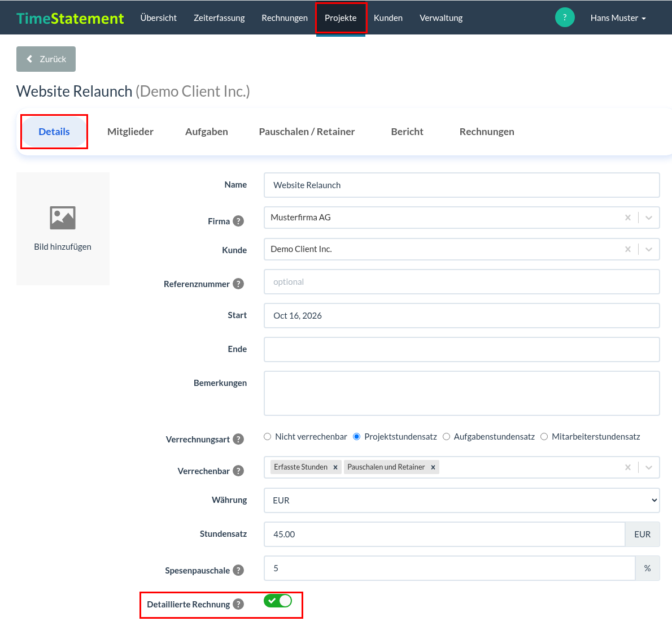Open the Währung currency dropdown
The image size is (672, 621).
click(461, 500)
